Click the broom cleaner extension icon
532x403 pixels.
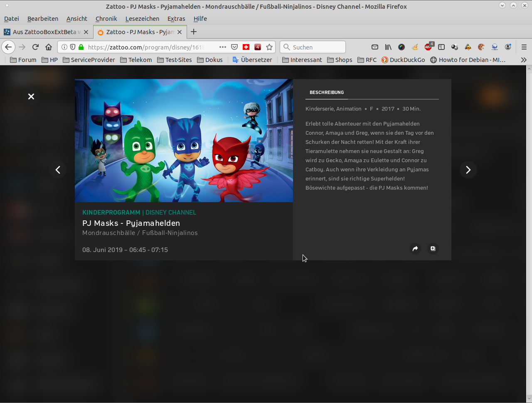coord(415,47)
